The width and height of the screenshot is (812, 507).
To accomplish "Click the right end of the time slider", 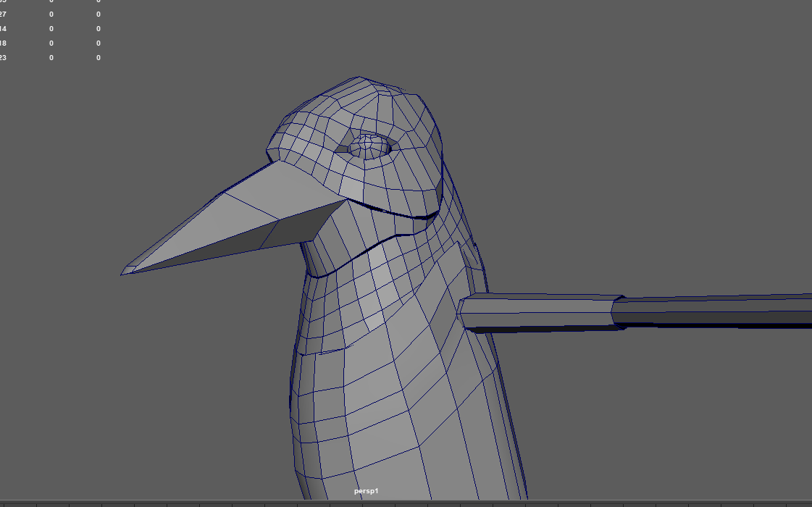I will click(x=804, y=503).
